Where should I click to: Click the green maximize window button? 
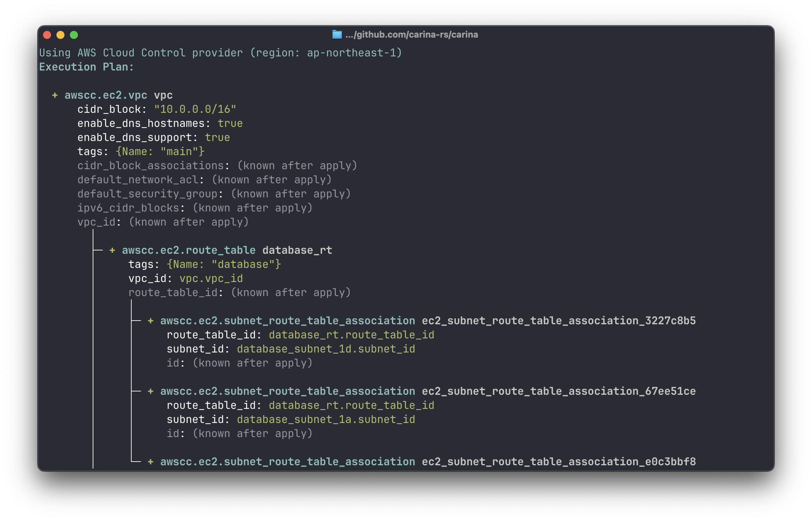74,35
